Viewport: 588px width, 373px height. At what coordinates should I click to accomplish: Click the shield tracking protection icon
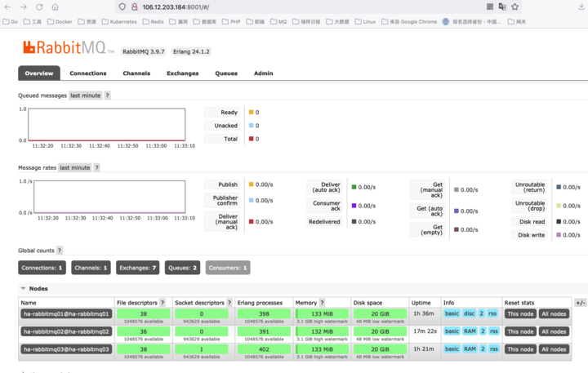pyautogui.click(x=122, y=7)
